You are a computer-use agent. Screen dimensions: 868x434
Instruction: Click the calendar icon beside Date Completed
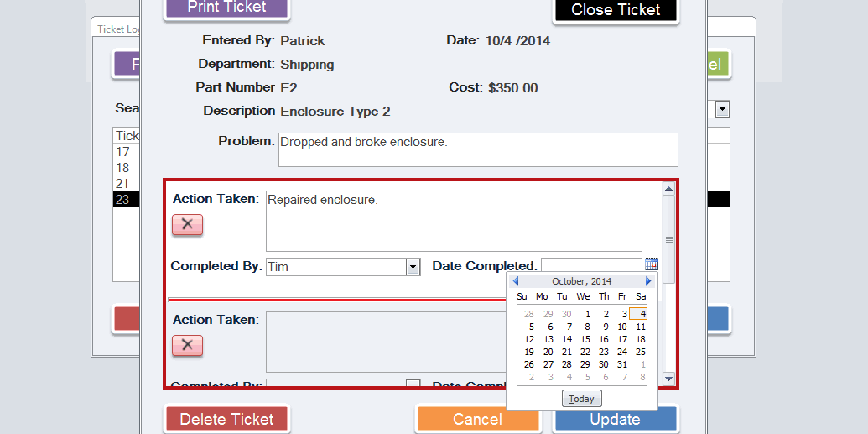tap(652, 264)
